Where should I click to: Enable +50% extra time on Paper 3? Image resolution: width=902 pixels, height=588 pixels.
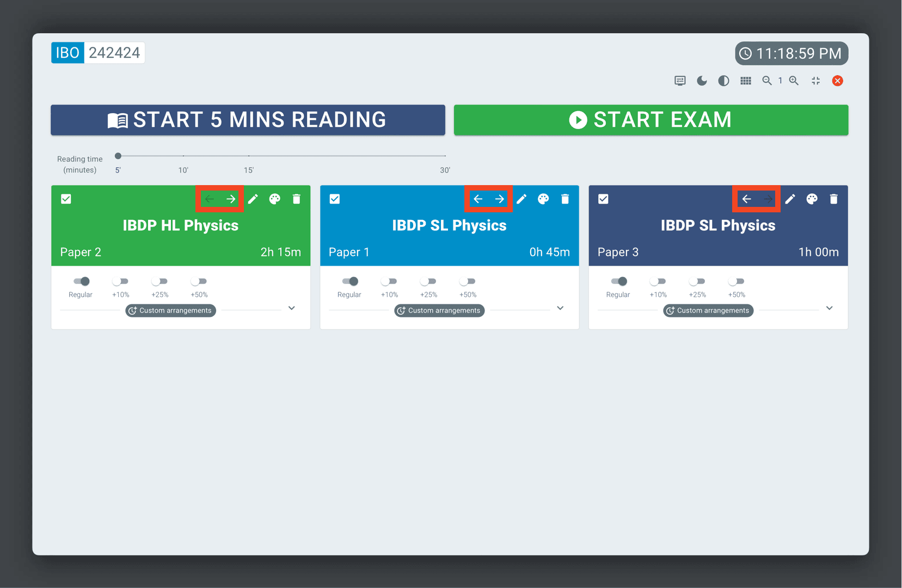tap(737, 281)
